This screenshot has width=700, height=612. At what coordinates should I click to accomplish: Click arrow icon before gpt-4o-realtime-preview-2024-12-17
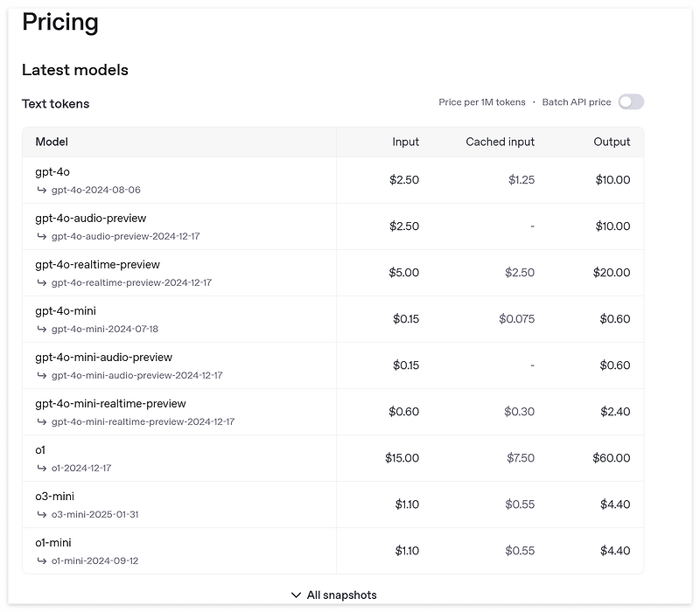pyautogui.click(x=41, y=282)
